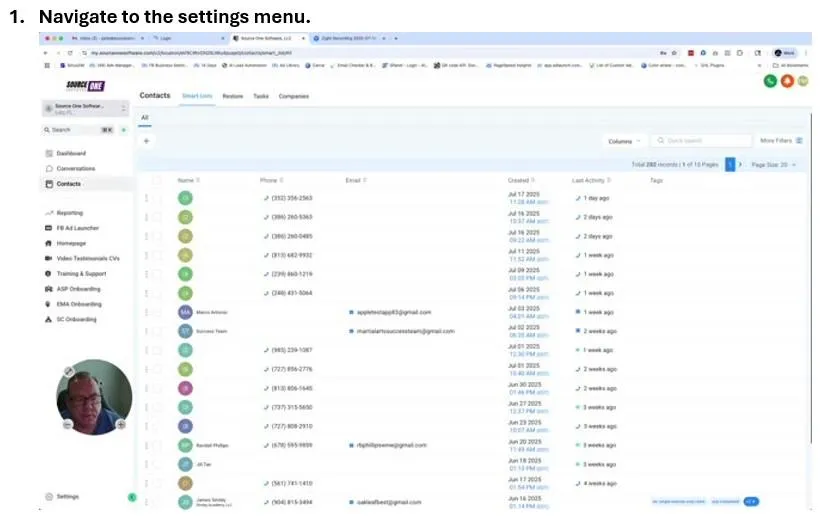Open the More Filters button
This screenshot has width=826, height=523.
coord(781,141)
